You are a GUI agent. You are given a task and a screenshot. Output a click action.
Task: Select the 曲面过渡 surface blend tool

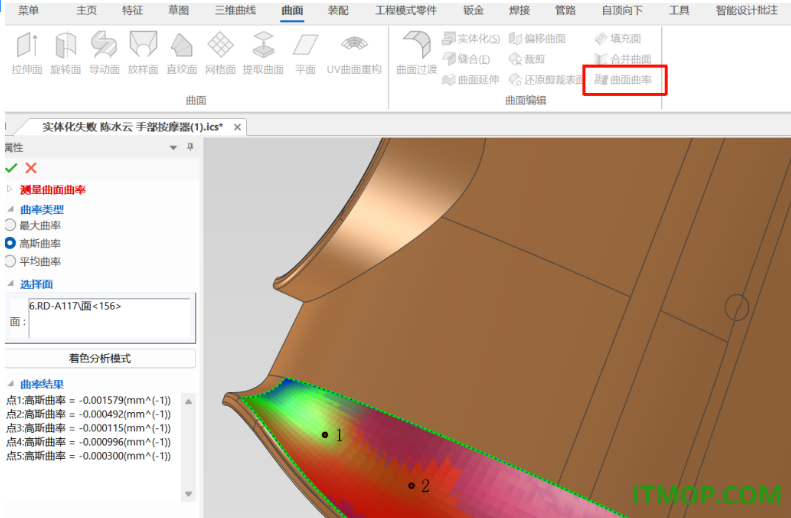pos(417,53)
